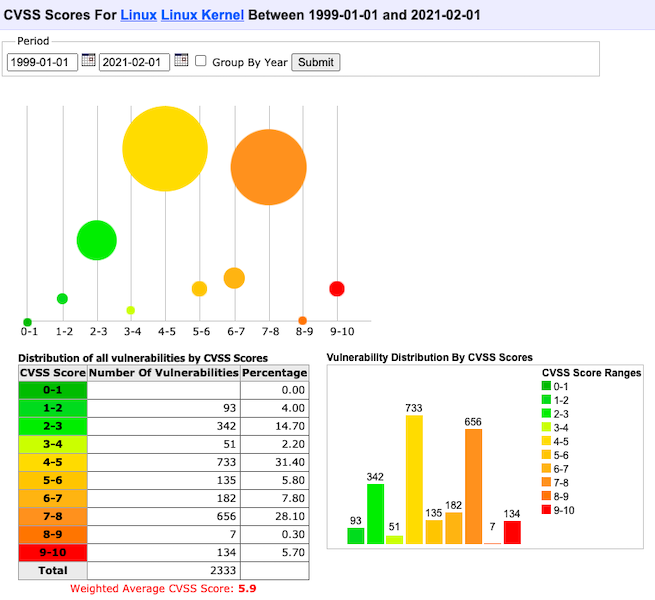Click the start date field 1999-01-01
This screenshot has height=600, width=655.
click(42, 62)
